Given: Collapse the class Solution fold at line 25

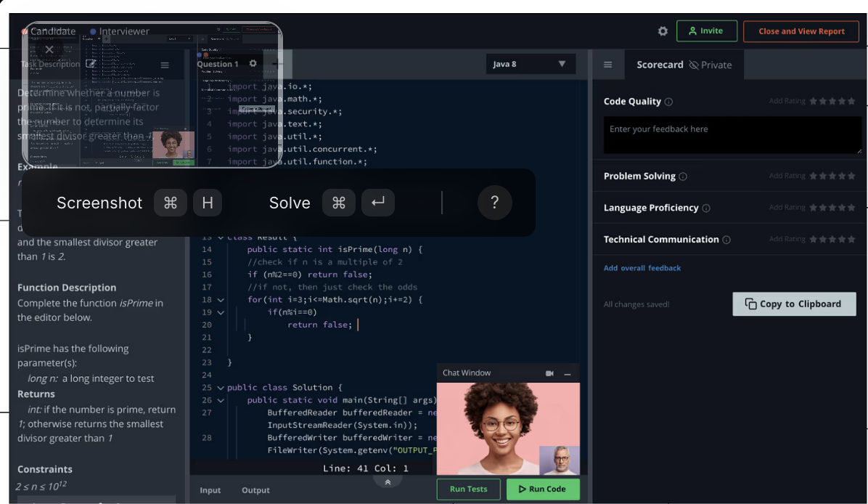Looking at the screenshot, I should 221,389.
